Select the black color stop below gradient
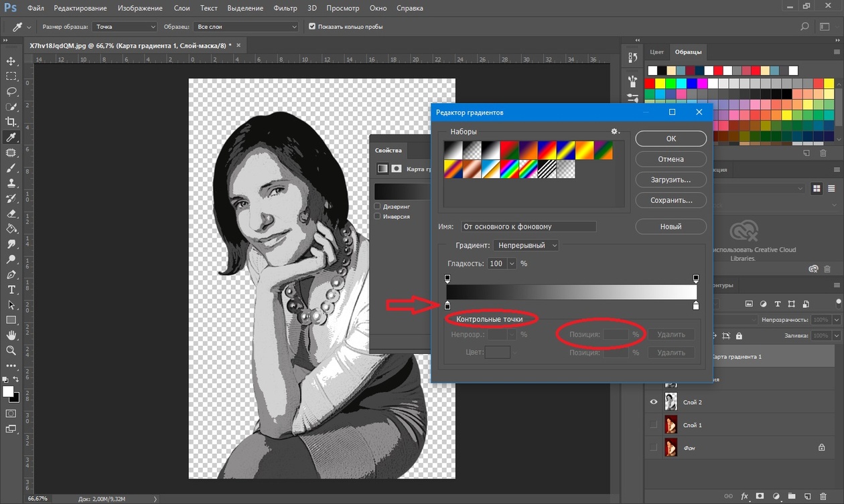 click(447, 306)
